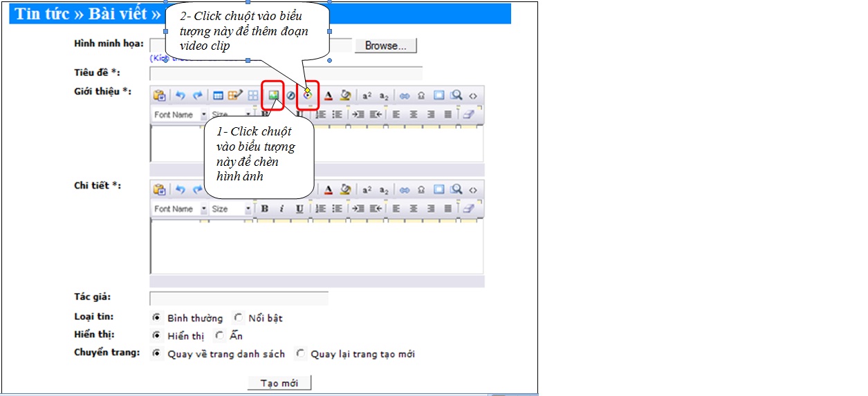Undo the last edit in Giới thiệu editor
Screen dimensions: 868x396
[x=181, y=96]
